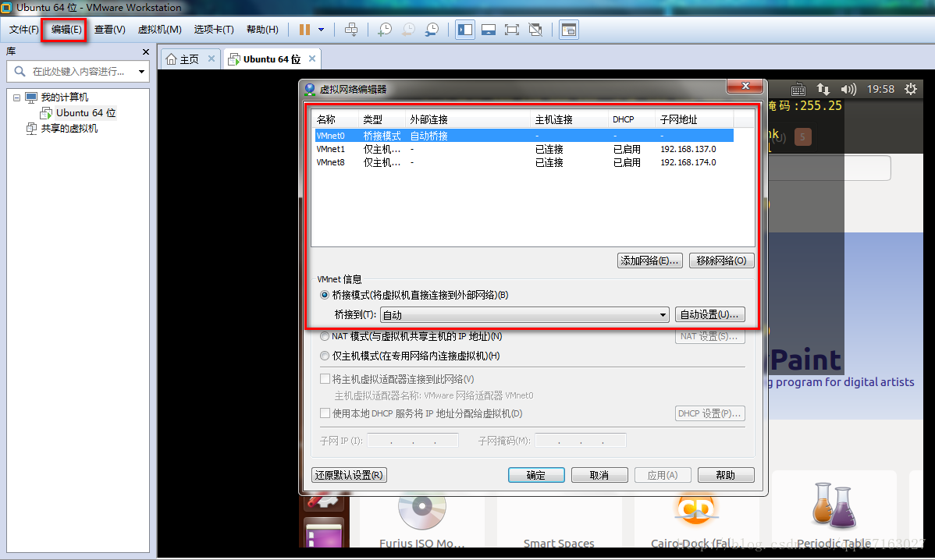Image resolution: width=935 pixels, height=560 pixels.
Task: Pause the virtual machine
Action: pos(304,30)
